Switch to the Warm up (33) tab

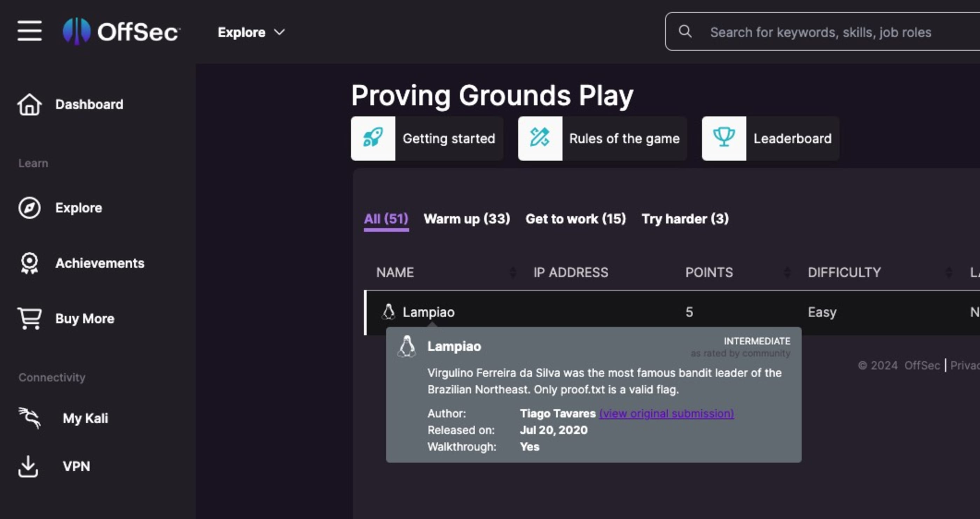coord(467,219)
